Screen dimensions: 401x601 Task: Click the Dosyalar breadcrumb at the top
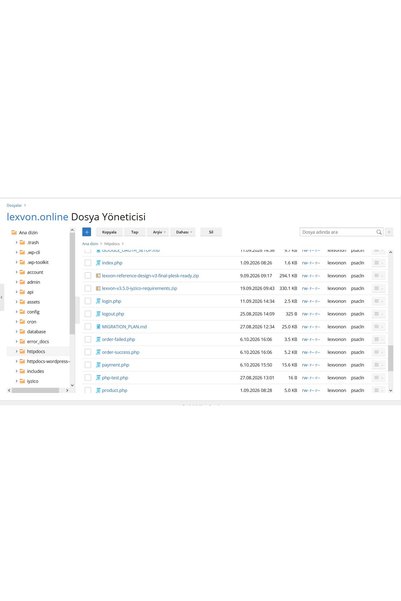(14, 205)
